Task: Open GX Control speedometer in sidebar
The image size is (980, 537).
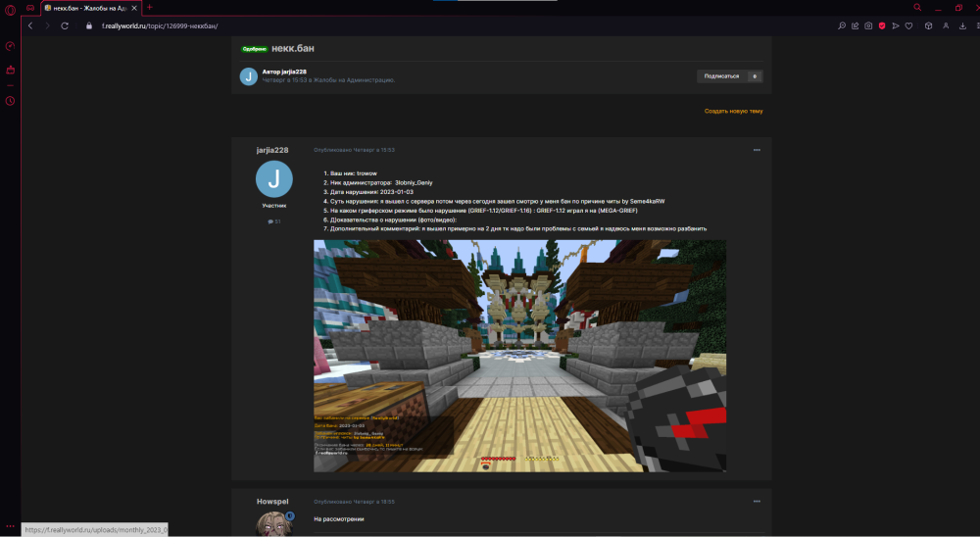Action: point(10,46)
